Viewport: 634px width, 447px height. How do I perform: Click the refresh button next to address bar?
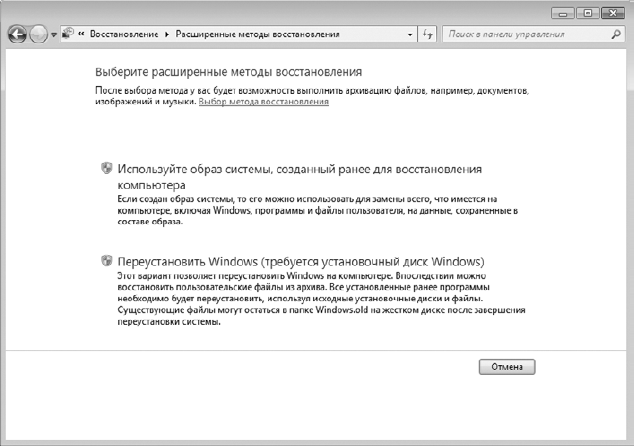428,34
